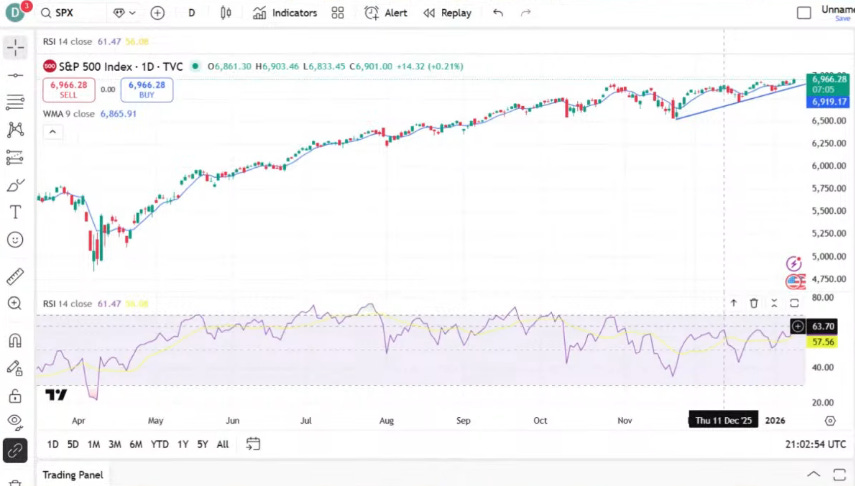
Task: Click the WMA 9 close legend
Action: tap(69, 114)
